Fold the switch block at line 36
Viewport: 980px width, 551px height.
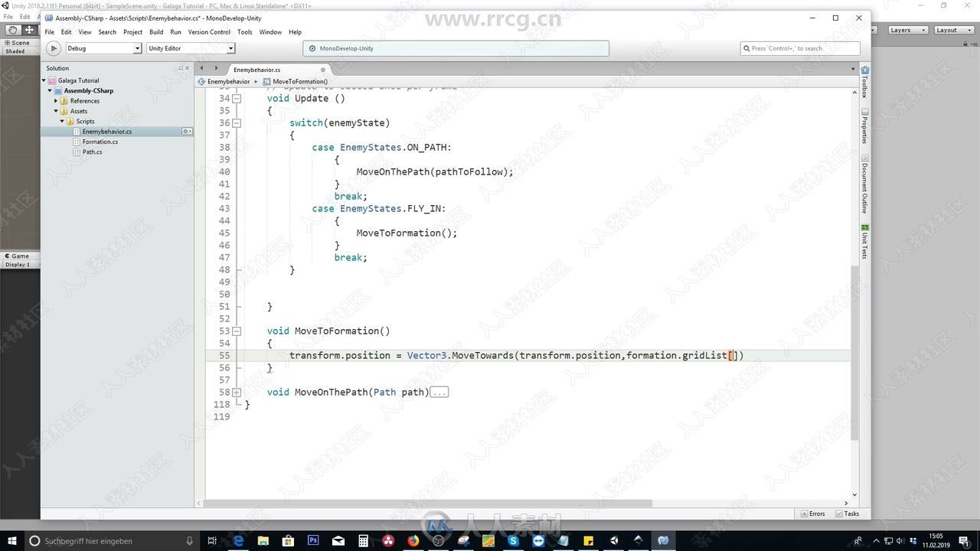237,122
